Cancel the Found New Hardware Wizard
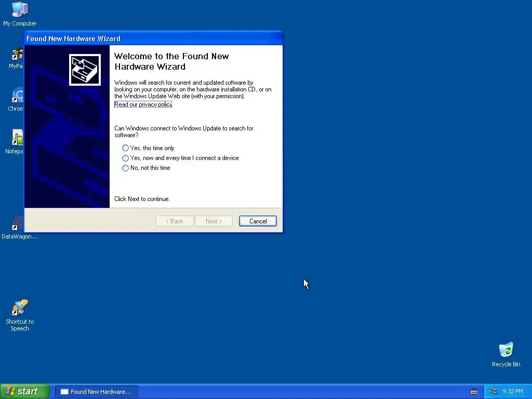The width and height of the screenshot is (532, 399). click(258, 221)
